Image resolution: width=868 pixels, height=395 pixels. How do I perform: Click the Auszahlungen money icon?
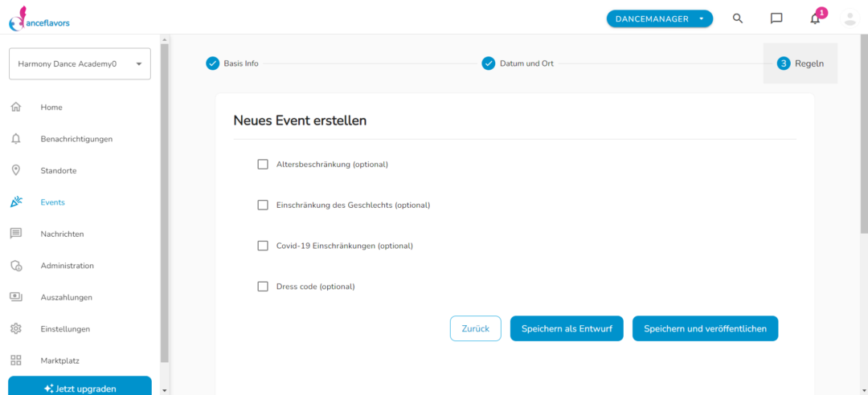[16, 297]
